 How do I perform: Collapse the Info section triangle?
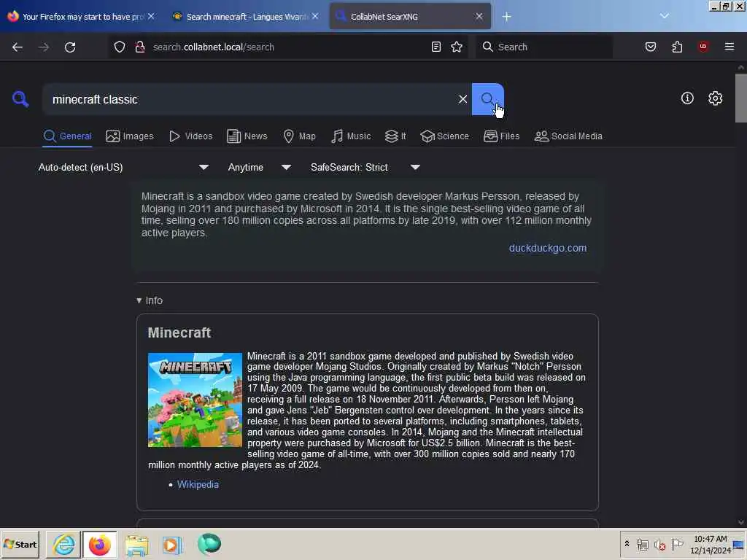[x=139, y=300]
